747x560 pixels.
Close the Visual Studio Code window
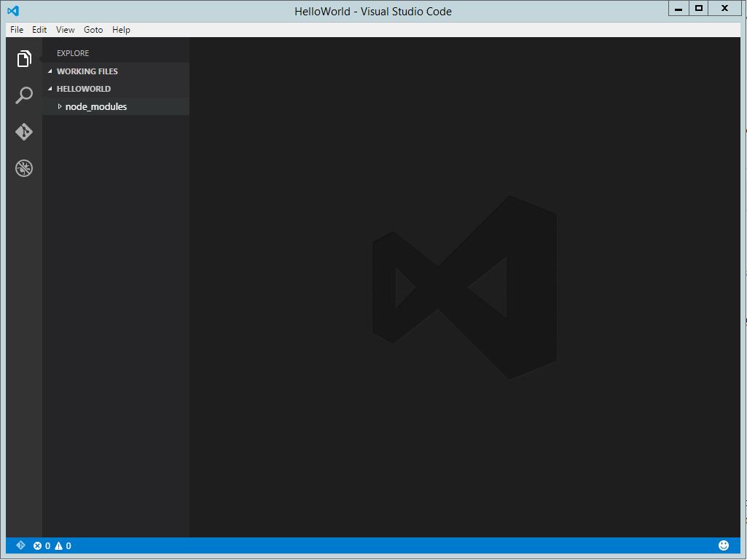[724, 9]
